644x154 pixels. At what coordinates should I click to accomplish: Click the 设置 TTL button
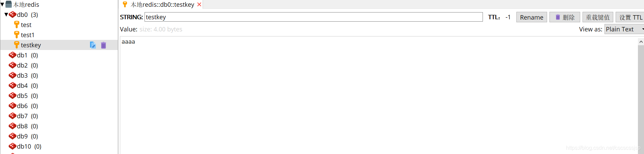click(x=630, y=17)
